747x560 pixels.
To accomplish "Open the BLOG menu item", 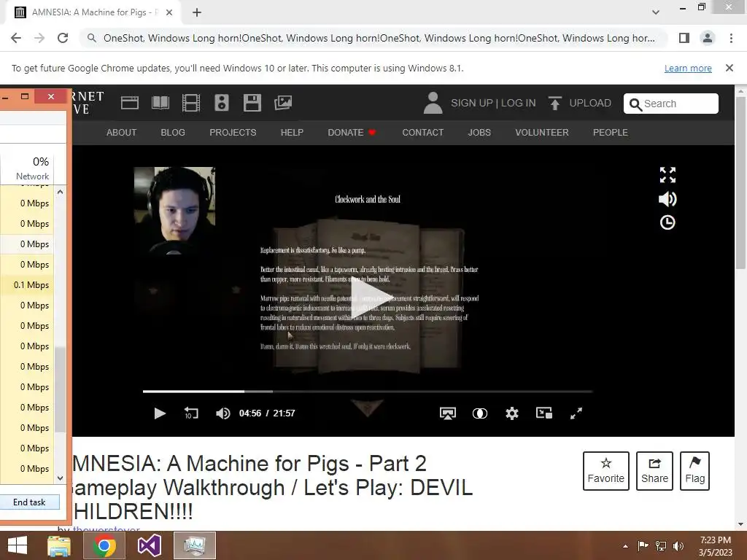I will (x=173, y=133).
